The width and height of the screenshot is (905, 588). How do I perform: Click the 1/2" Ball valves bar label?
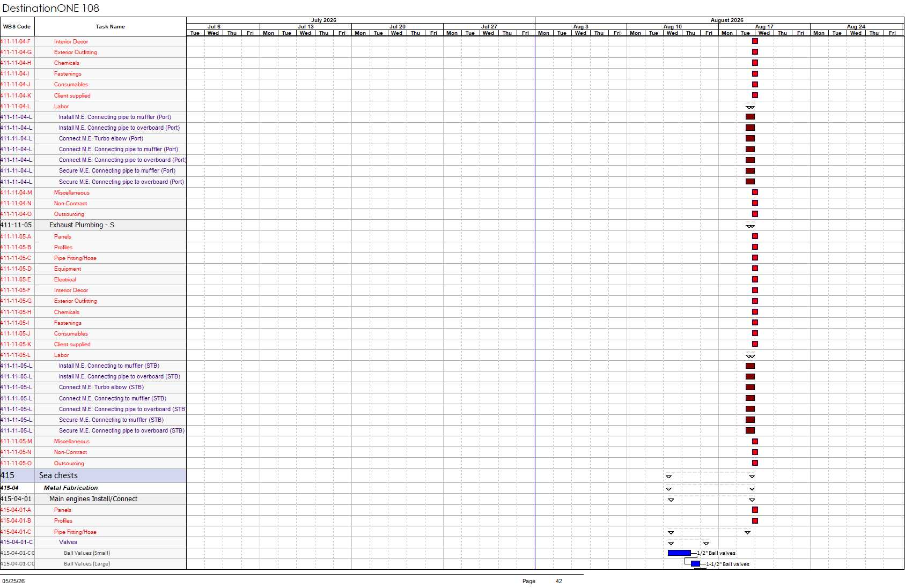click(716, 553)
